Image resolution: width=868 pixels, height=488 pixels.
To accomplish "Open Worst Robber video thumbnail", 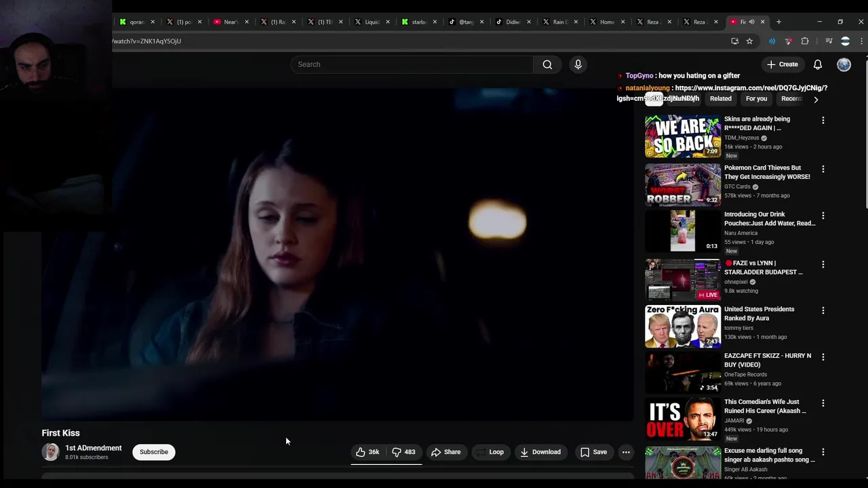I will point(683,184).
